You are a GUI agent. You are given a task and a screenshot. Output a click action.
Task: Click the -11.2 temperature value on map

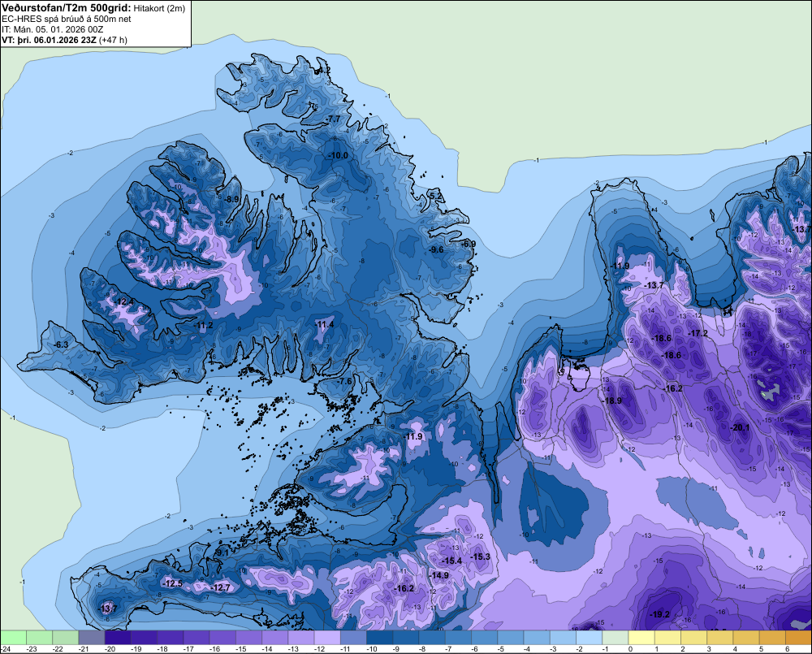click(x=203, y=326)
